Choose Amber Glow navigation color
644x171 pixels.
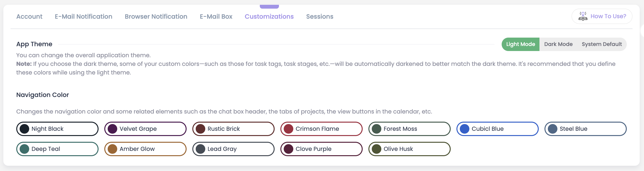pos(145,149)
